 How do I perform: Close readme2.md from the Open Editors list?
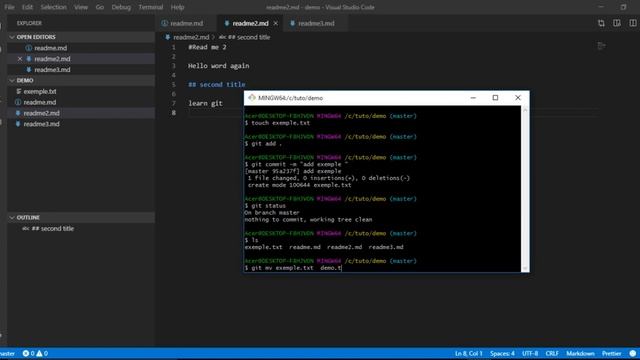[20, 59]
